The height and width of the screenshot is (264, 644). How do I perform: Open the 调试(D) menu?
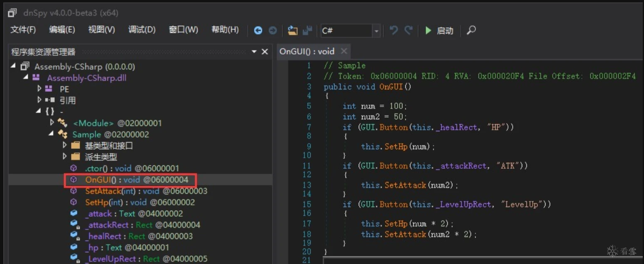(142, 30)
